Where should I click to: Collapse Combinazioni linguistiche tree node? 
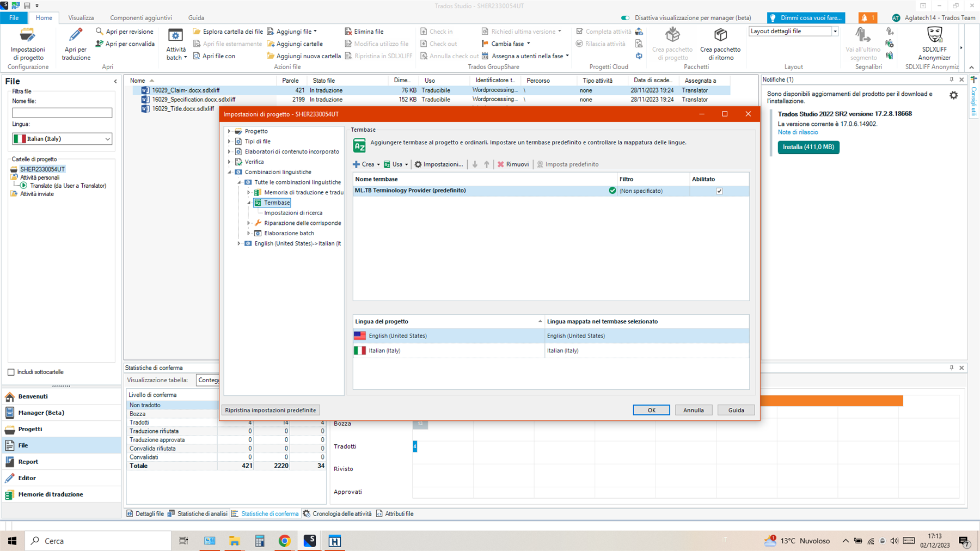tap(229, 172)
